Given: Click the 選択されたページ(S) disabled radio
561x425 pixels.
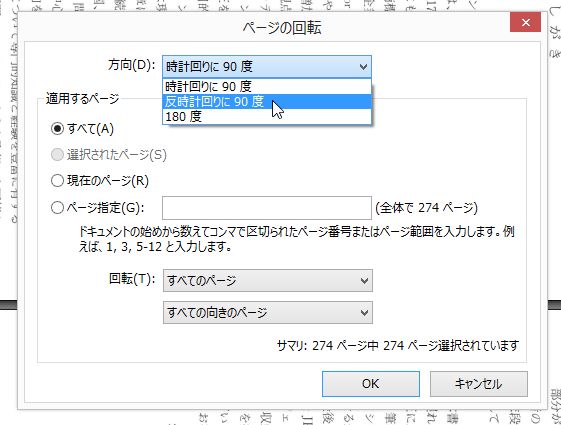Looking at the screenshot, I should coord(57,155).
